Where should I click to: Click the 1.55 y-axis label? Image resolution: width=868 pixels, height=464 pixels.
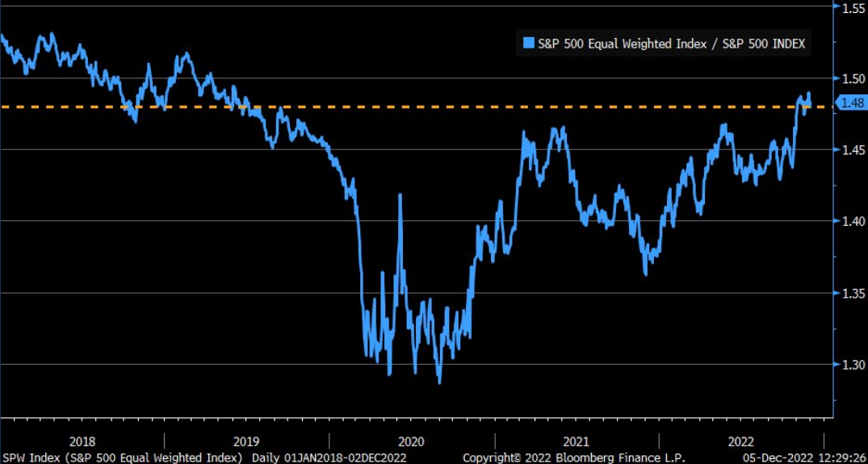[853, 7]
